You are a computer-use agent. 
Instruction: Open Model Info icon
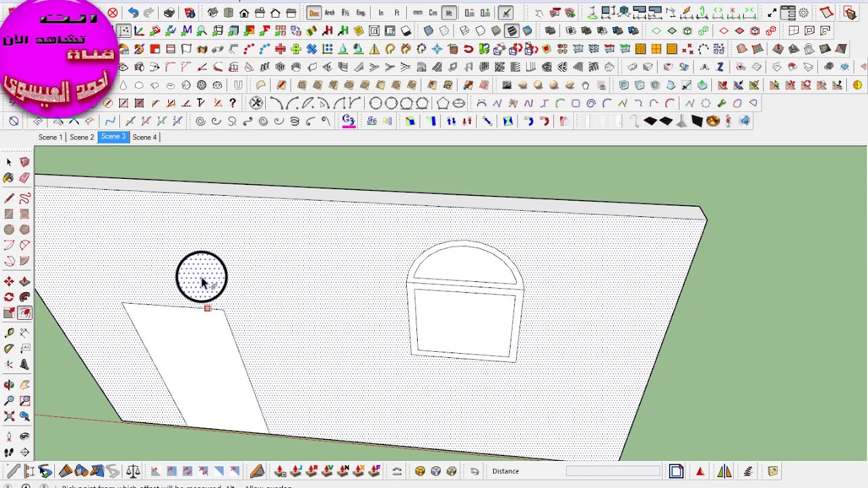click(x=190, y=13)
